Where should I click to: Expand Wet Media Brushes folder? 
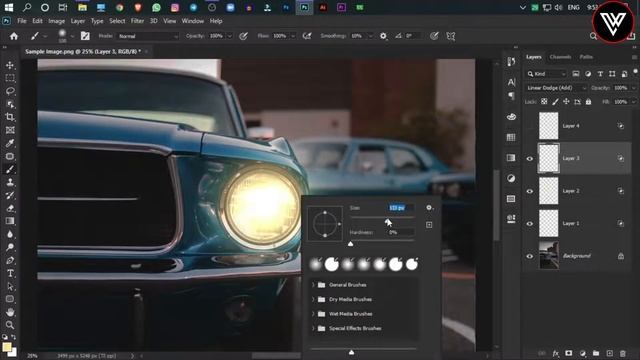point(313,314)
